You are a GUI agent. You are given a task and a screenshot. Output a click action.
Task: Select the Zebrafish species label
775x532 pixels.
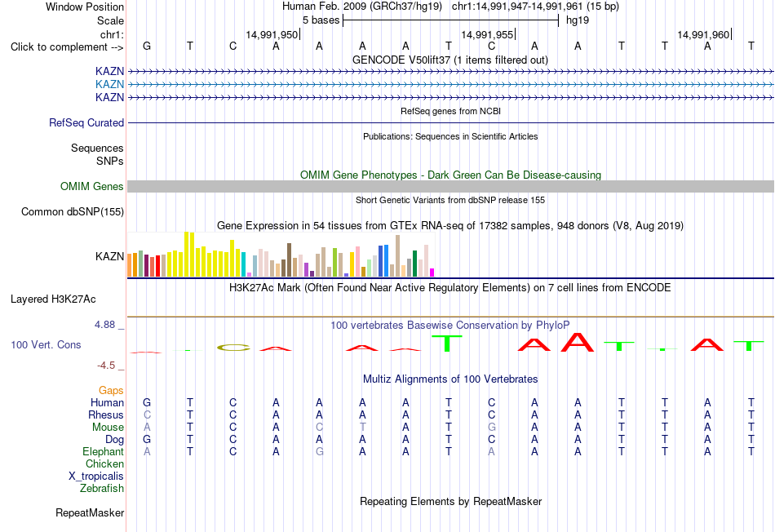pyautogui.click(x=102, y=489)
